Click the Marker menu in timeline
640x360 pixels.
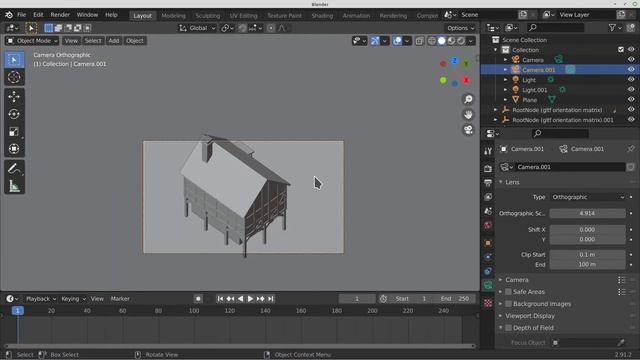point(120,299)
